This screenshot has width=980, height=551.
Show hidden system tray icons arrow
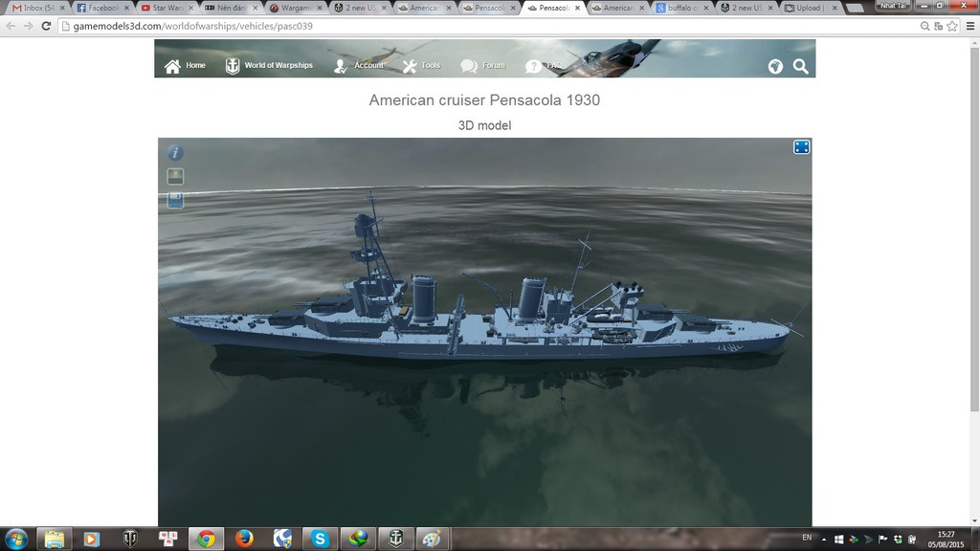pos(824,539)
